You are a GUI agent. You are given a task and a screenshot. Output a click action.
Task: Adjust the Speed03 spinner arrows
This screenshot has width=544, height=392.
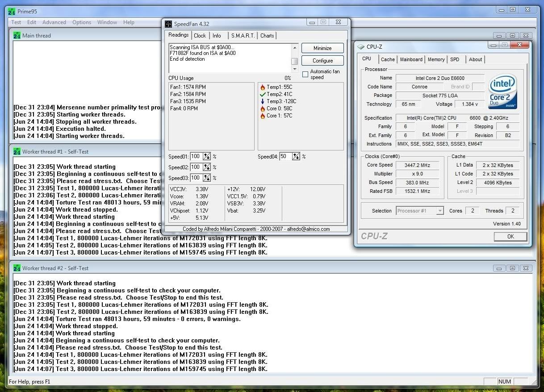(x=207, y=178)
